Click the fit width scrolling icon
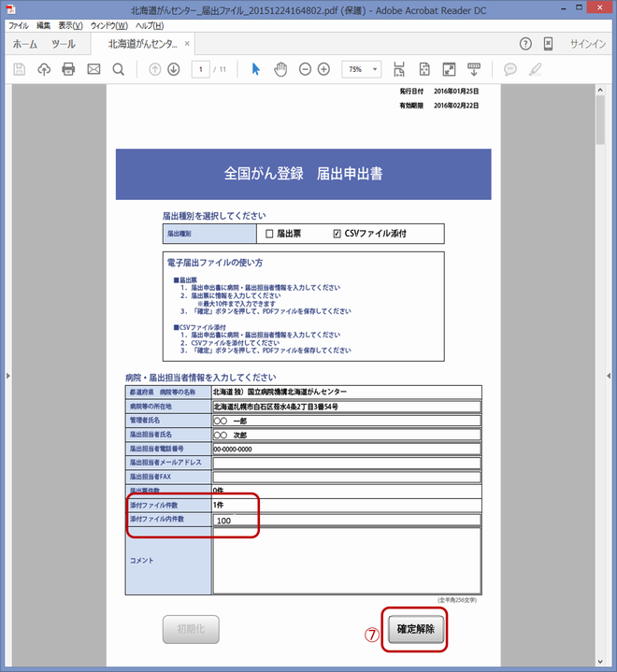The height and width of the screenshot is (672, 617). [399, 69]
